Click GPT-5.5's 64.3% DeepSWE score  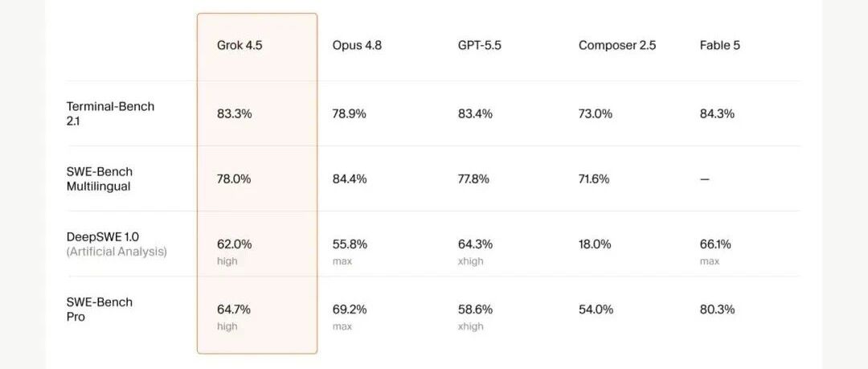[x=475, y=244]
